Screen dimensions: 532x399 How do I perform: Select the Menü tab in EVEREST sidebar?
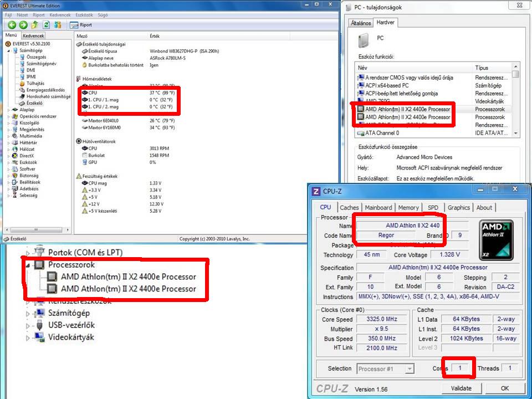tap(11, 35)
